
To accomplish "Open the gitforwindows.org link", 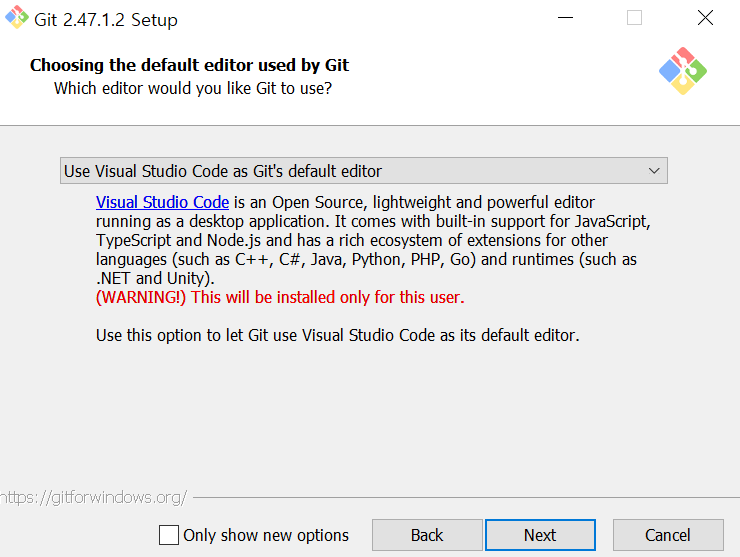I will 92,497.
